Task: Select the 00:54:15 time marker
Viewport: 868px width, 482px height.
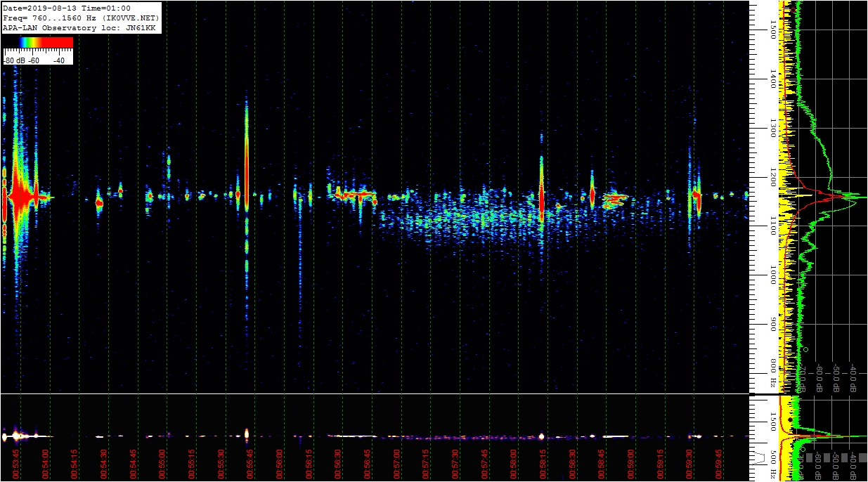Action: [x=75, y=464]
